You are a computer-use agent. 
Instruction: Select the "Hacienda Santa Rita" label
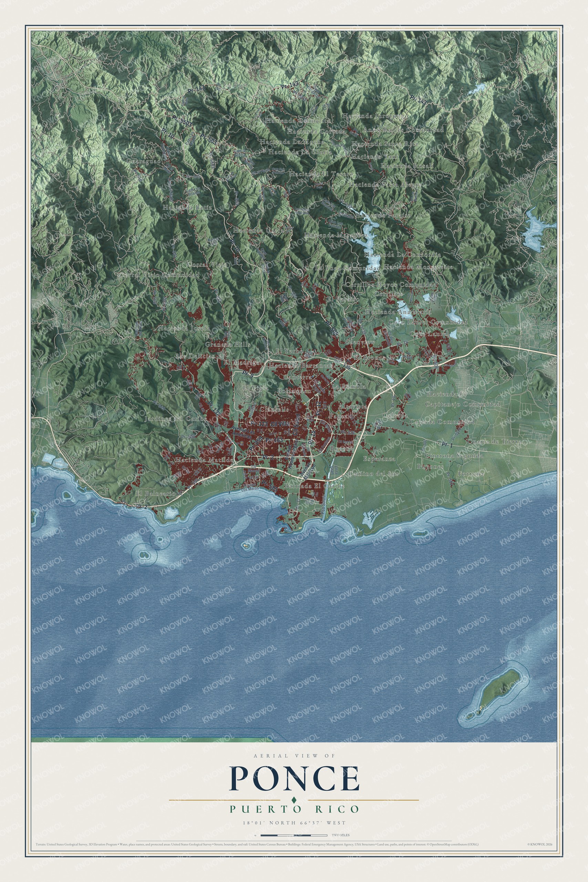pos(384,144)
